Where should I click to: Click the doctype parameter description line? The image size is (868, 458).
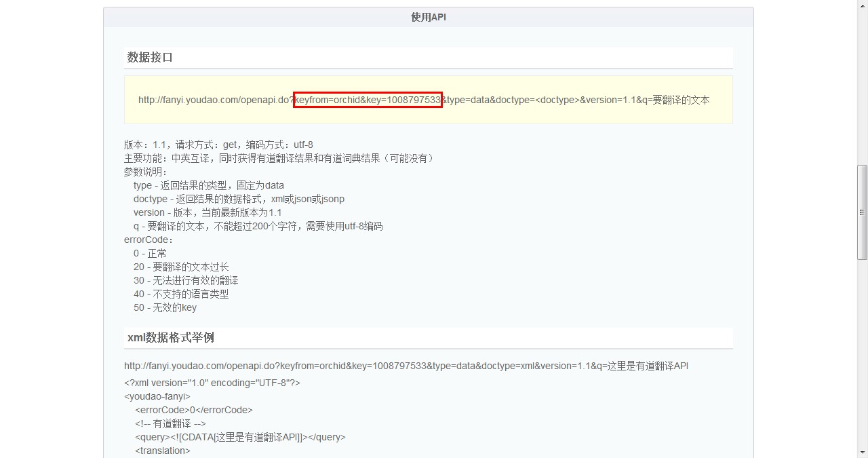(239, 199)
